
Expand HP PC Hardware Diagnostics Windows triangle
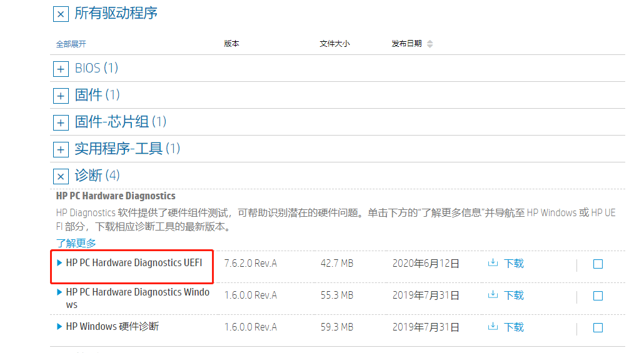pyautogui.click(x=59, y=292)
